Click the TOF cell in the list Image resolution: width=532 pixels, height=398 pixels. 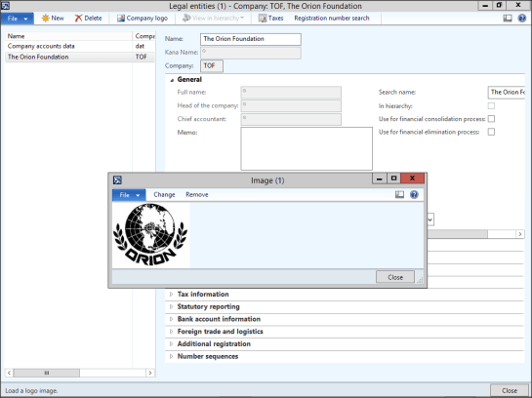pos(142,57)
